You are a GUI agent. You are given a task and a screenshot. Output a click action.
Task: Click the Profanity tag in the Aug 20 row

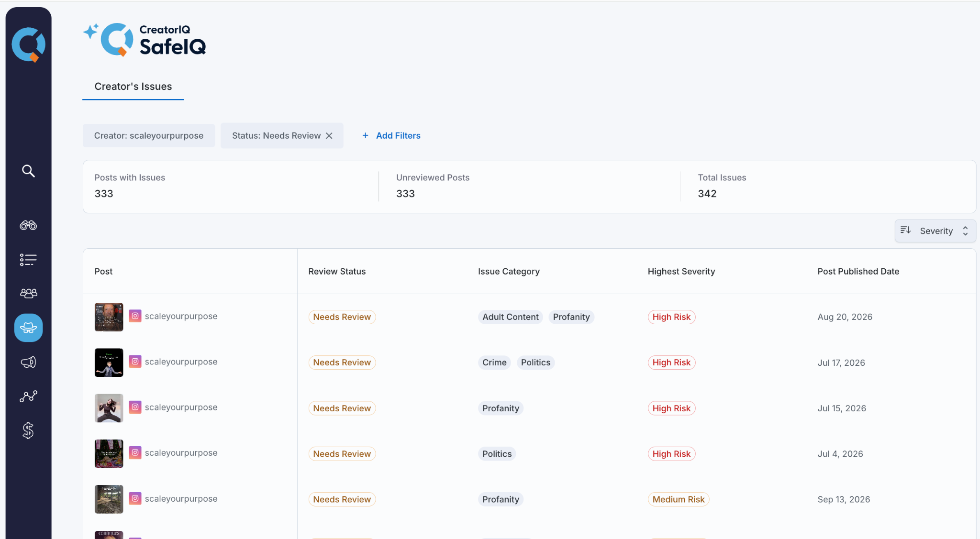click(571, 317)
